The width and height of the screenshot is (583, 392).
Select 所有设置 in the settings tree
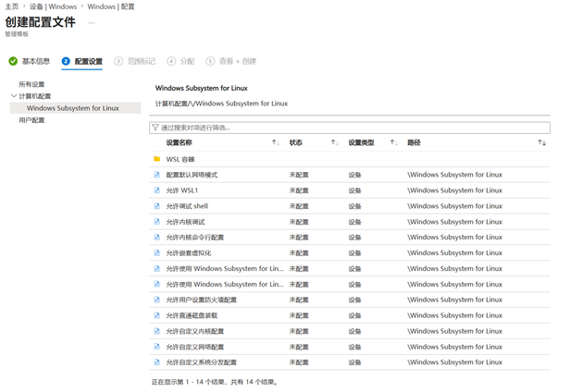pos(31,84)
